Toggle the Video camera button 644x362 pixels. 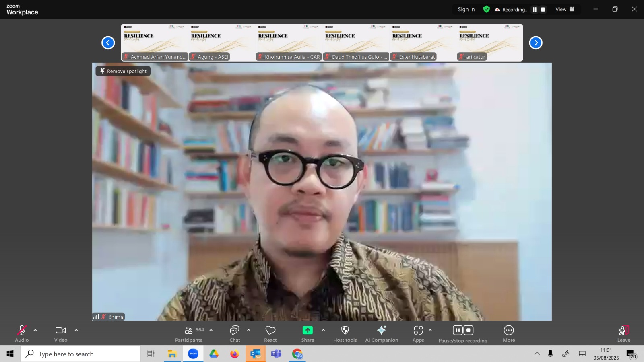click(x=61, y=334)
